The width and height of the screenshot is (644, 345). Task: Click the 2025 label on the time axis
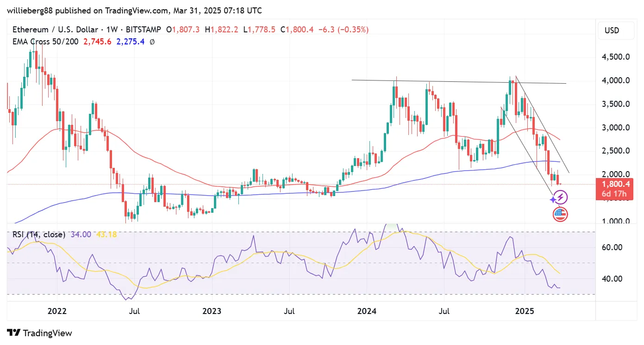(525, 311)
